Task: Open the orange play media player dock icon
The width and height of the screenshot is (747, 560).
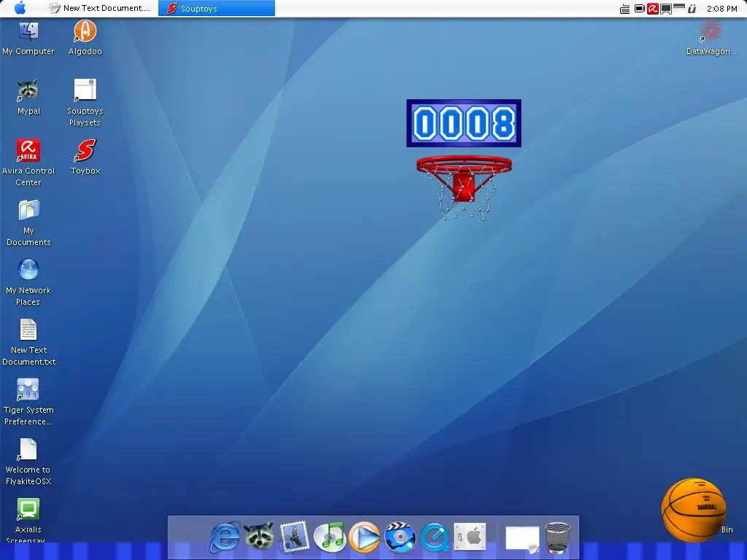Action: [x=365, y=537]
